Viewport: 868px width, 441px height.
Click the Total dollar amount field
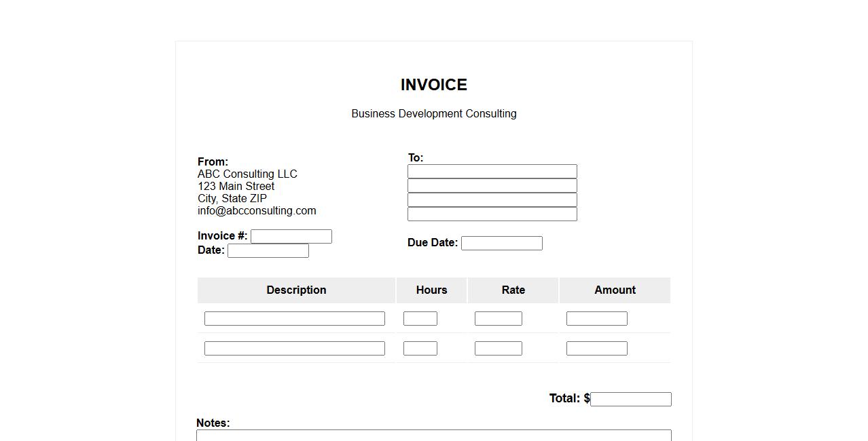[630, 400]
